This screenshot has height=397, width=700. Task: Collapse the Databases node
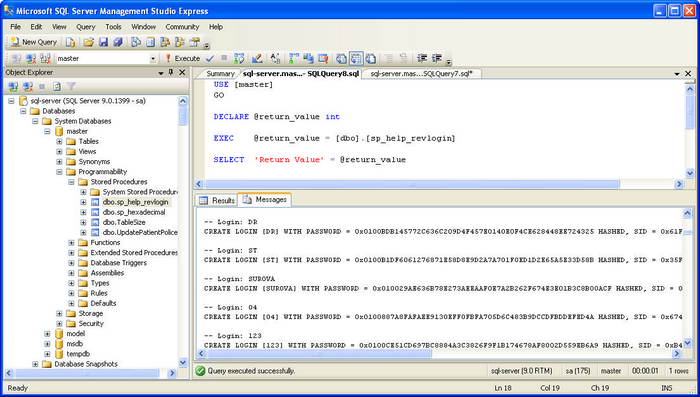[x=23, y=111]
